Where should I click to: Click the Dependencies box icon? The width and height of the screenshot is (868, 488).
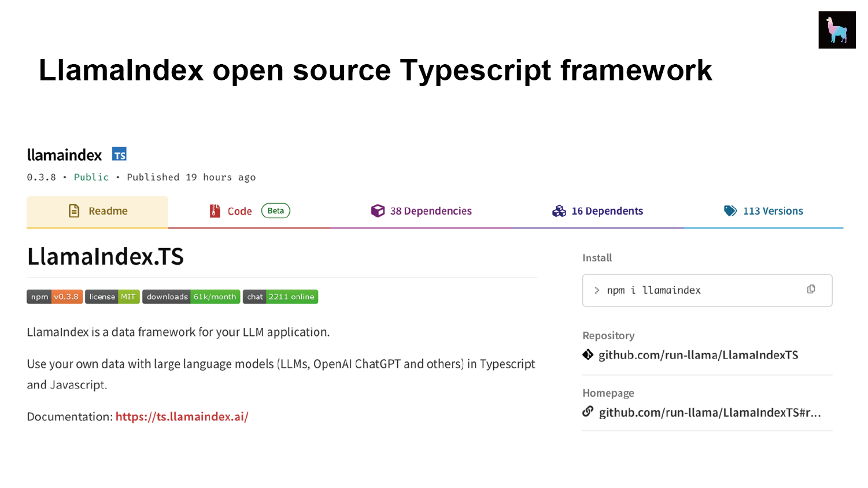pos(378,211)
